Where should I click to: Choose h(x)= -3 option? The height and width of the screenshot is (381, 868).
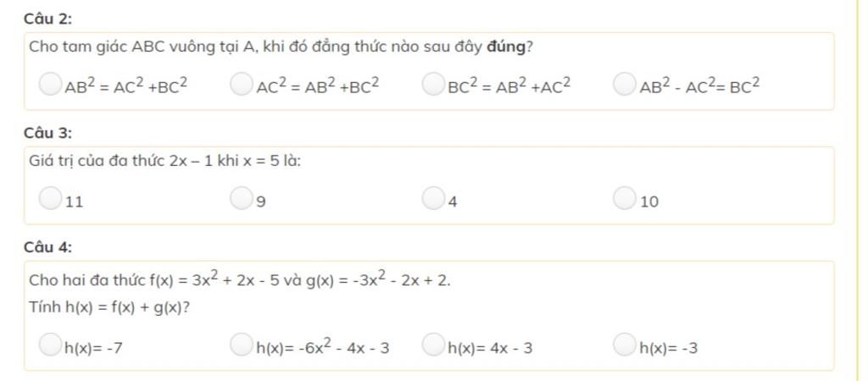click(625, 344)
